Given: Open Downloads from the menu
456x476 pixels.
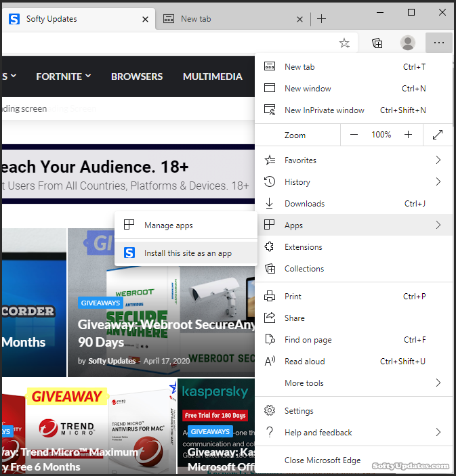Looking at the screenshot, I should [354, 203].
